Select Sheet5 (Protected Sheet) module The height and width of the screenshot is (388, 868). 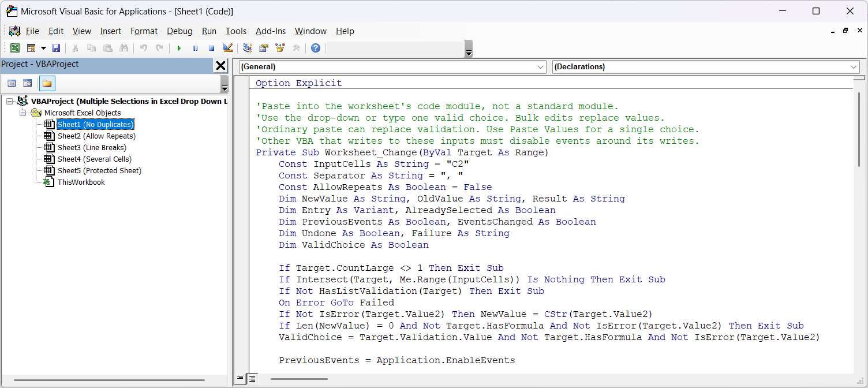tap(99, 170)
